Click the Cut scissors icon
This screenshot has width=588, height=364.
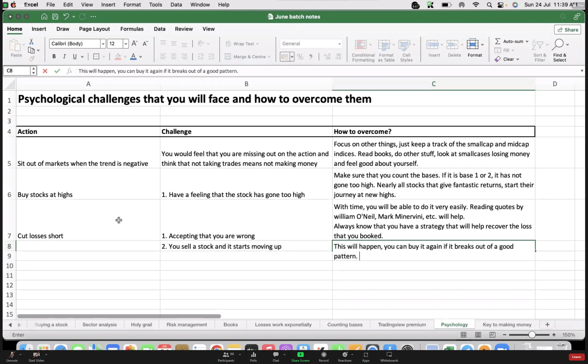coord(31,41)
